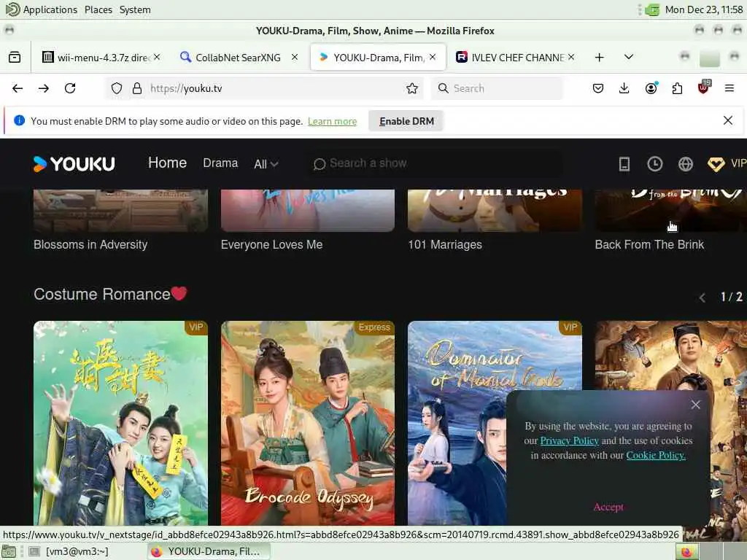The image size is (747, 560).
Task: Open the 101 Marriages thumbnail
Action: [x=495, y=211]
